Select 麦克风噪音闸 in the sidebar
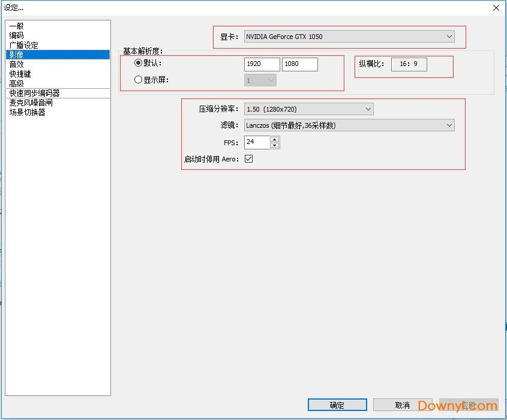 [x=31, y=103]
